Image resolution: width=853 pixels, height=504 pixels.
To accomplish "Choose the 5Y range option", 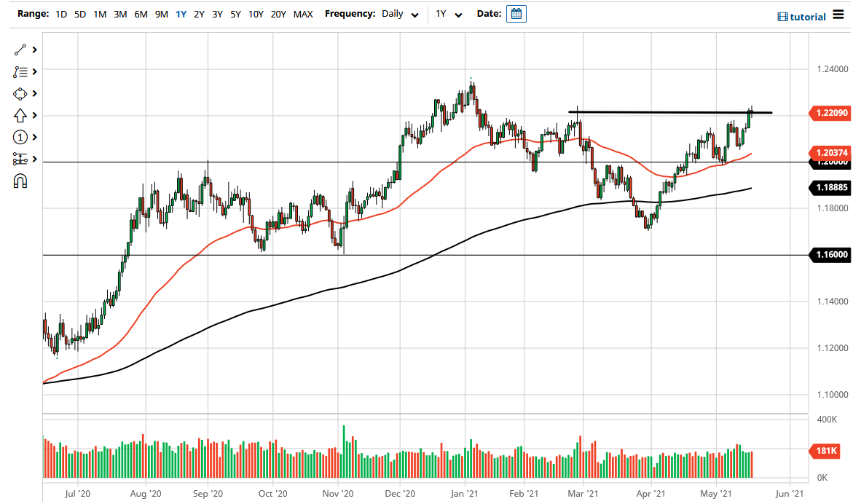I will 235,14.
